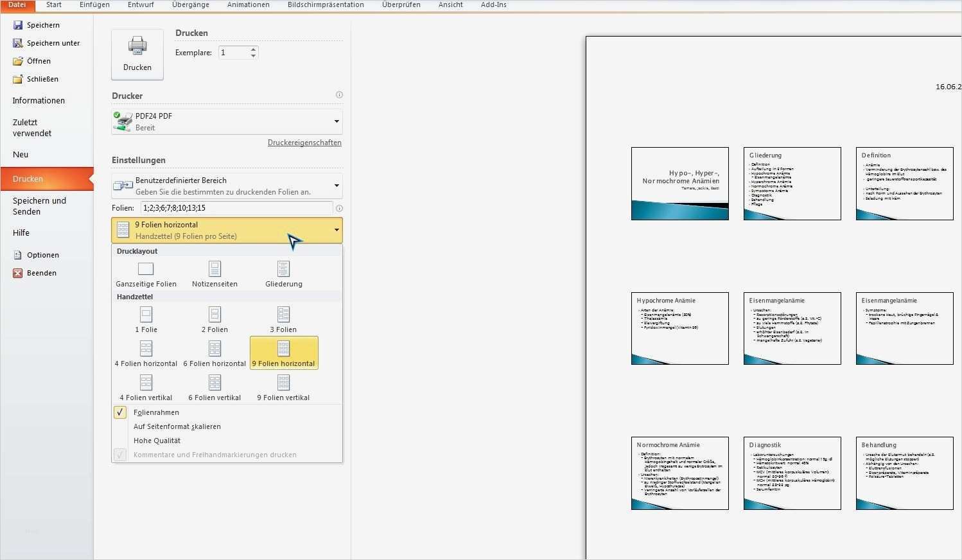Enable Hohe Qualität printing
The height and width of the screenshot is (560, 962).
[x=157, y=440]
